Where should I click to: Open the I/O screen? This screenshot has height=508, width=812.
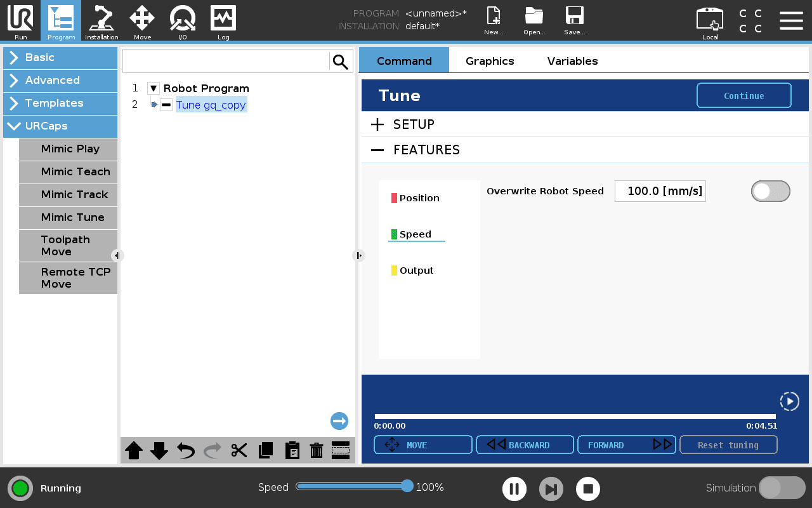[x=182, y=22]
